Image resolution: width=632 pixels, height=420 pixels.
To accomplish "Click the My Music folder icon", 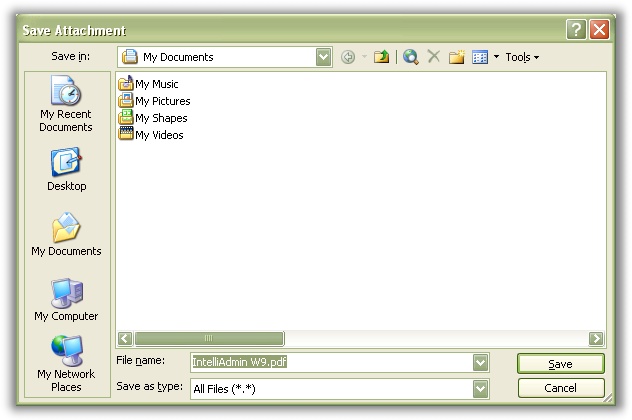I will pos(126,83).
